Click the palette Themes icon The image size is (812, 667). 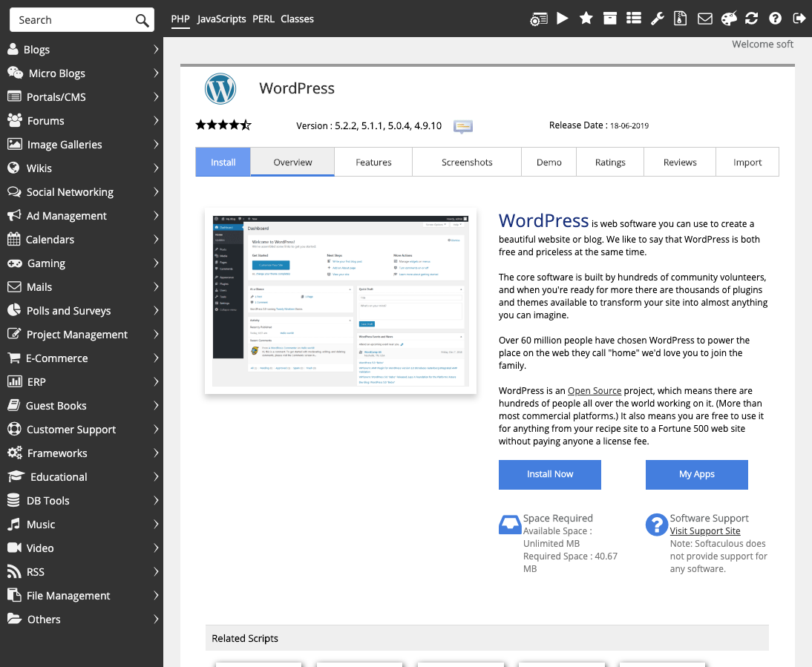click(x=728, y=18)
